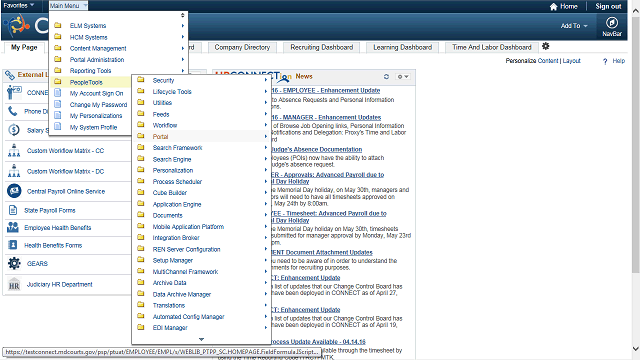This screenshot has height=360, width=640.
Task: Click the Health Benefits Forms icon
Action: pos(13,245)
